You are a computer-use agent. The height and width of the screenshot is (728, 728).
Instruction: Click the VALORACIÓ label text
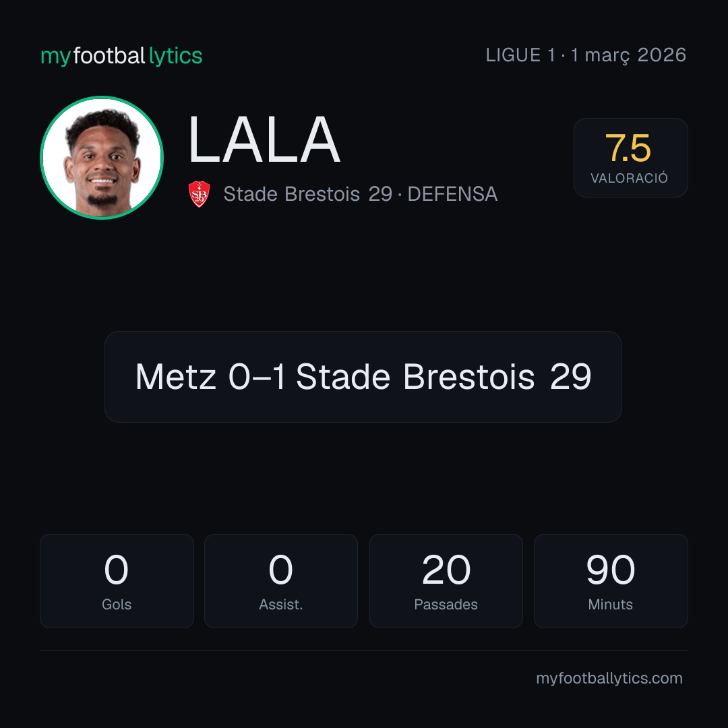629,178
